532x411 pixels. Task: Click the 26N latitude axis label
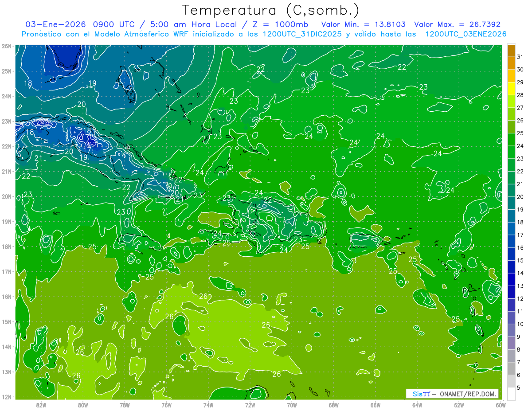tap(6, 46)
